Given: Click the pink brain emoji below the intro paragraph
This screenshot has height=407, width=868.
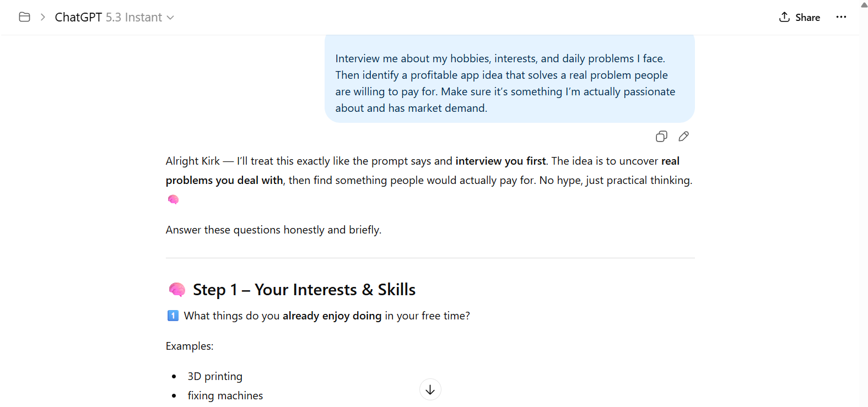Looking at the screenshot, I should [x=173, y=199].
